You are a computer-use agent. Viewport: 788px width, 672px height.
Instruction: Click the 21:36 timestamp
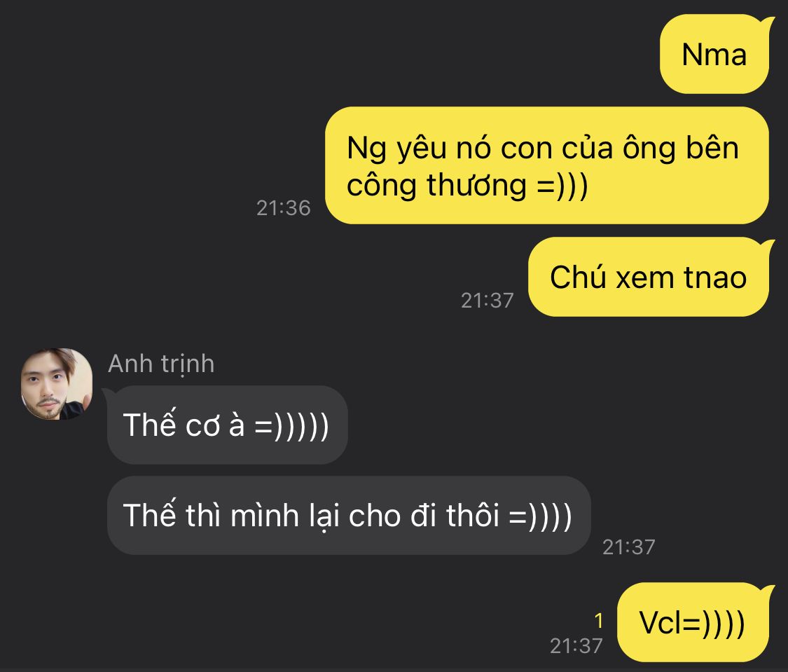284,207
